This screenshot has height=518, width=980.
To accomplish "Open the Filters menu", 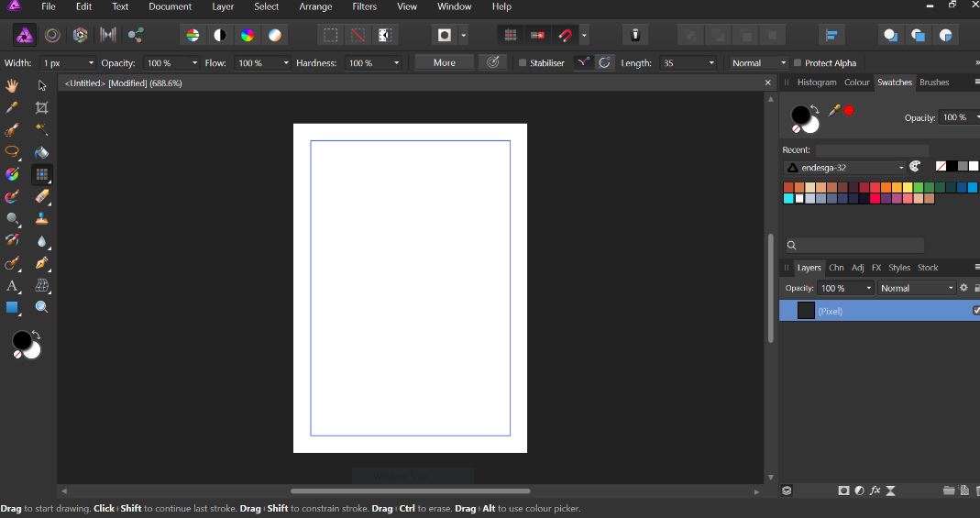I will (x=364, y=6).
